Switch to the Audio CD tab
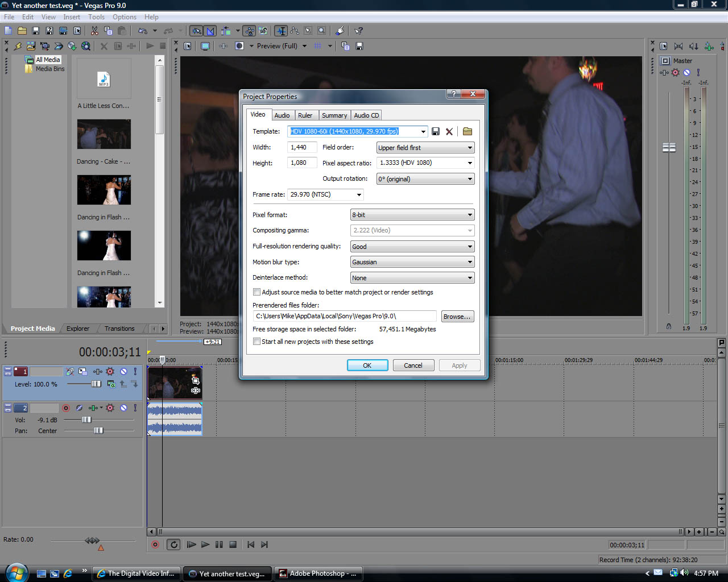The image size is (728, 582). [366, 115]
